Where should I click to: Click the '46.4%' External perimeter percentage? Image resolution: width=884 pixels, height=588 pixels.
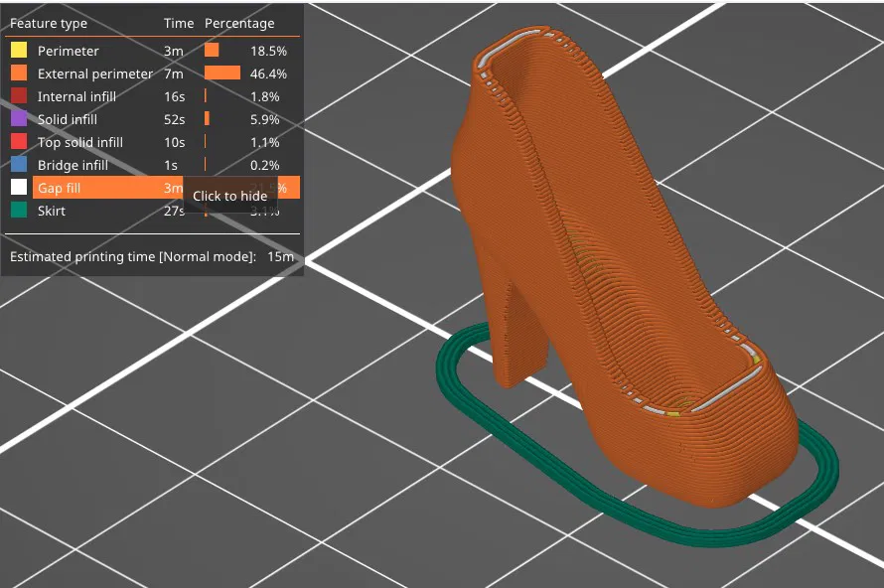[268, 73]
